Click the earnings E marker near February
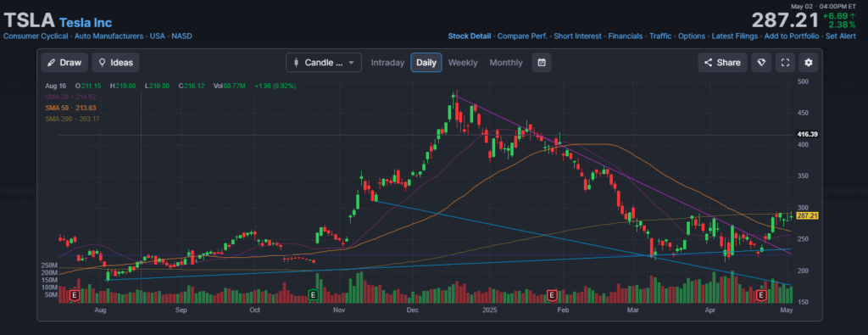This screenshot has width=868, height=335. click(551, 296)
